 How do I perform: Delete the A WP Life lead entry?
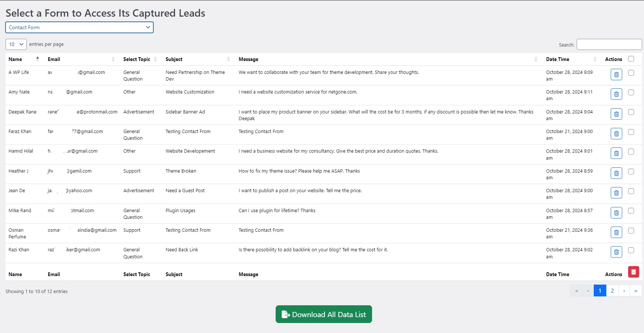tap(616, 75)
